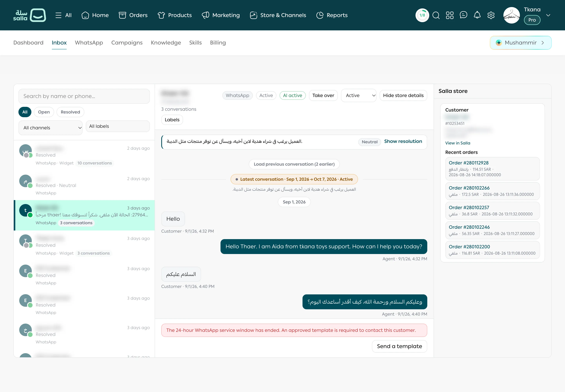Expand the All channels dropdown

(x=50, y=128)
